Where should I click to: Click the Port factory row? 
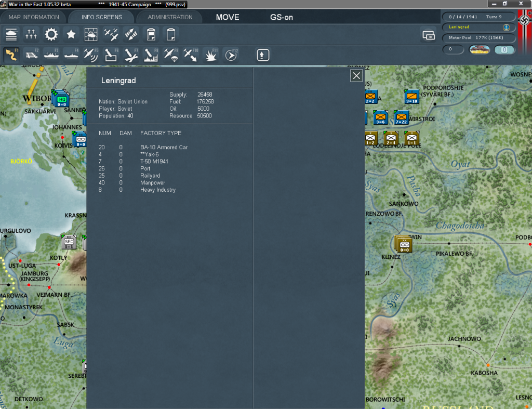124,169
